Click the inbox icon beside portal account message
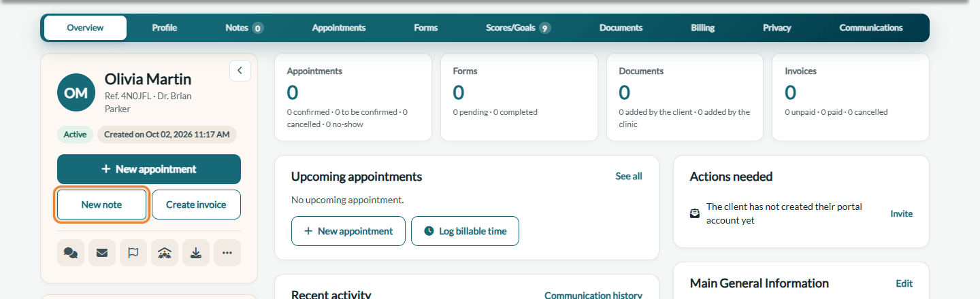 (x=695, y=213)
